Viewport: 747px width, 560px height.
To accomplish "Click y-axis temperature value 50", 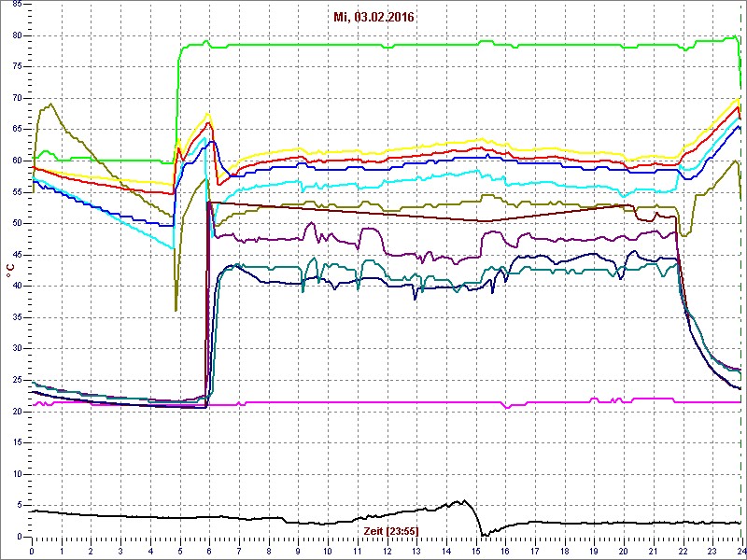I will [x=15, y=224].
